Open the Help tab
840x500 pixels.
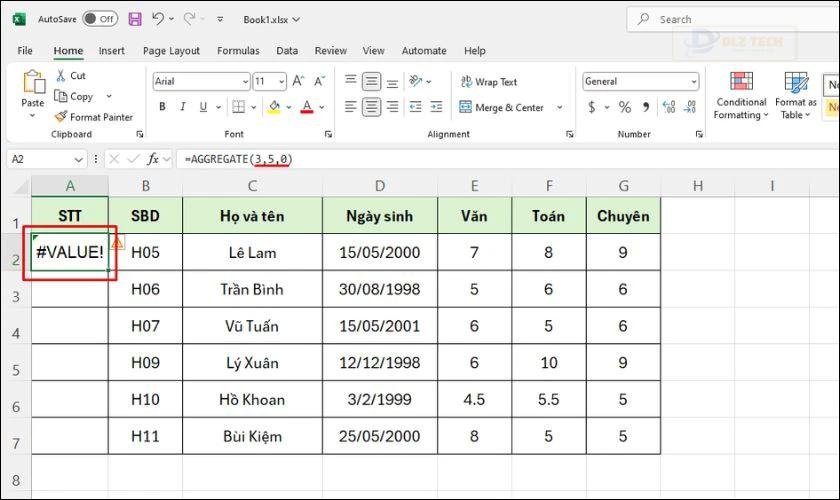click(475, 50)
